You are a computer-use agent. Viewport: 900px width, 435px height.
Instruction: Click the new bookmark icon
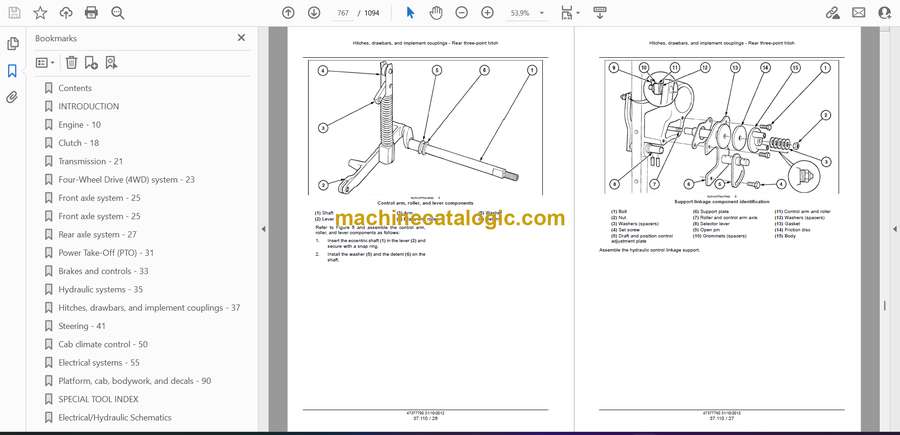(x=91, y=63)
